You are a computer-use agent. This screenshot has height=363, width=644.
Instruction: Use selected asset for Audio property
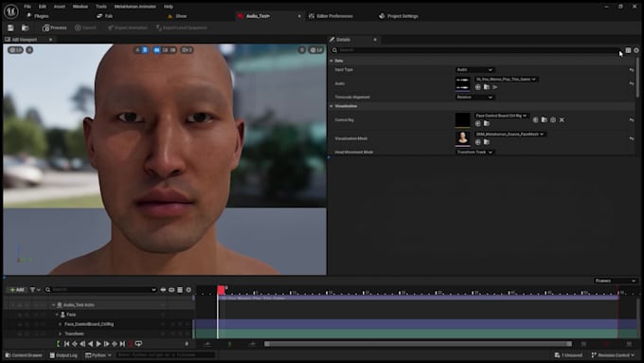pyautogui.click(x=477, y=87)
